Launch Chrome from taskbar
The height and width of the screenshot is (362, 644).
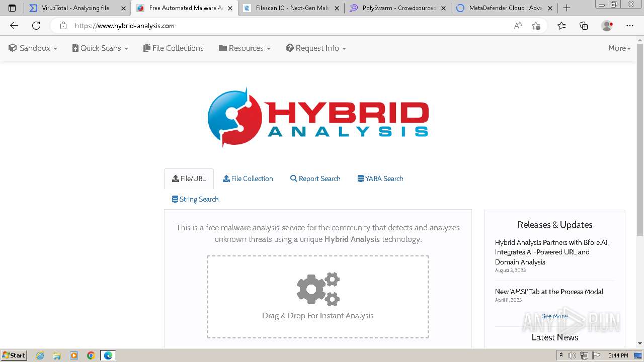click(x=91, y=355)
